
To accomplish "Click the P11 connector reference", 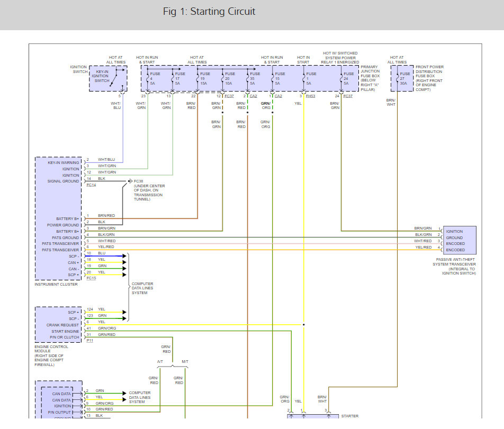I will [89, 340].
